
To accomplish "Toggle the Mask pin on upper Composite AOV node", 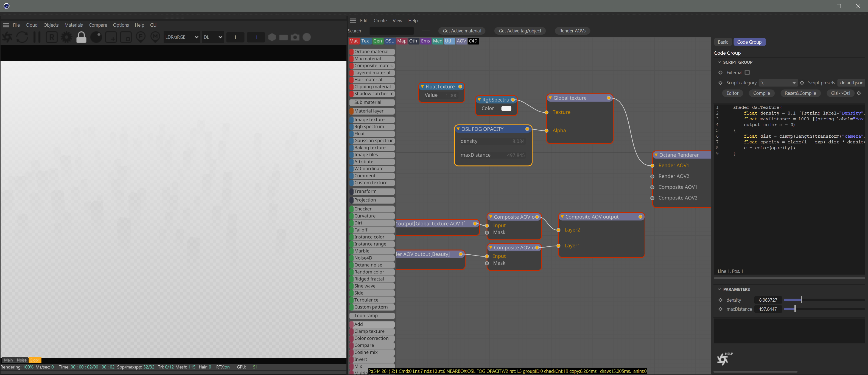I will 487,233.
